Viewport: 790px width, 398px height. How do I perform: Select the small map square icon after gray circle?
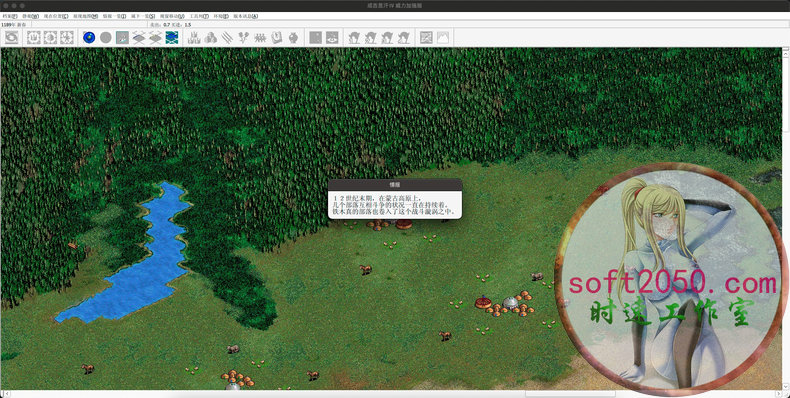tap(122, 38)
